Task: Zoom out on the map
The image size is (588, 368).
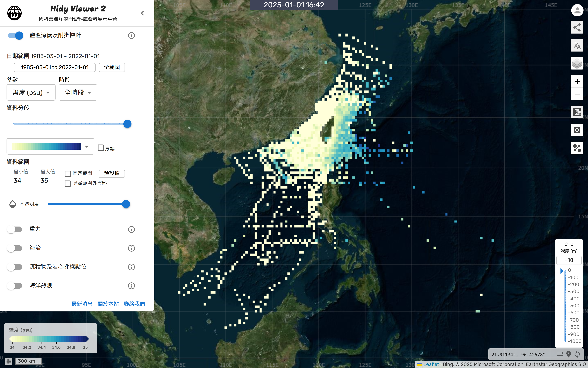Action: coord(577,94)
